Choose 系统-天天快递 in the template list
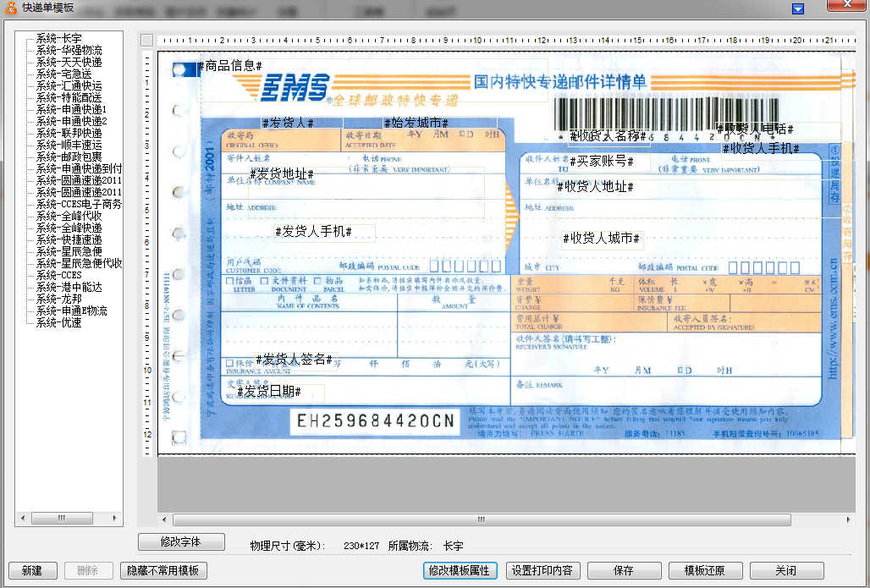The width and height of the screenshot is (870, 588). click(x=69, y=62)
